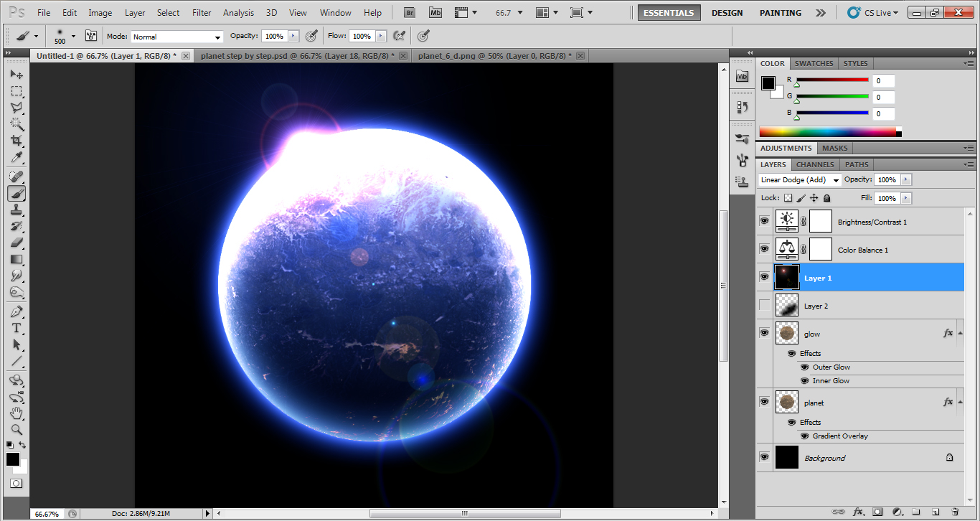Switch to the PAINTING workspace
This screenshot has width=980, height=521.
[780, 12]
